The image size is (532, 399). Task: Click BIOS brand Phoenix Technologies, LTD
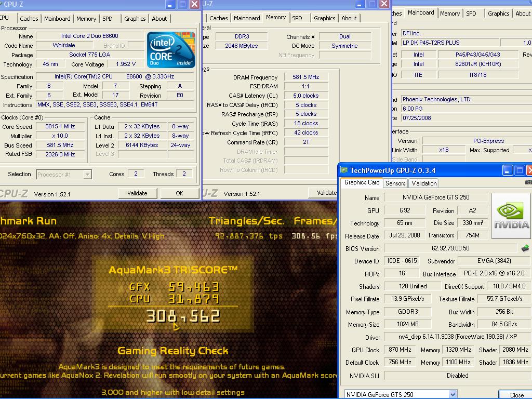point(467,99)
